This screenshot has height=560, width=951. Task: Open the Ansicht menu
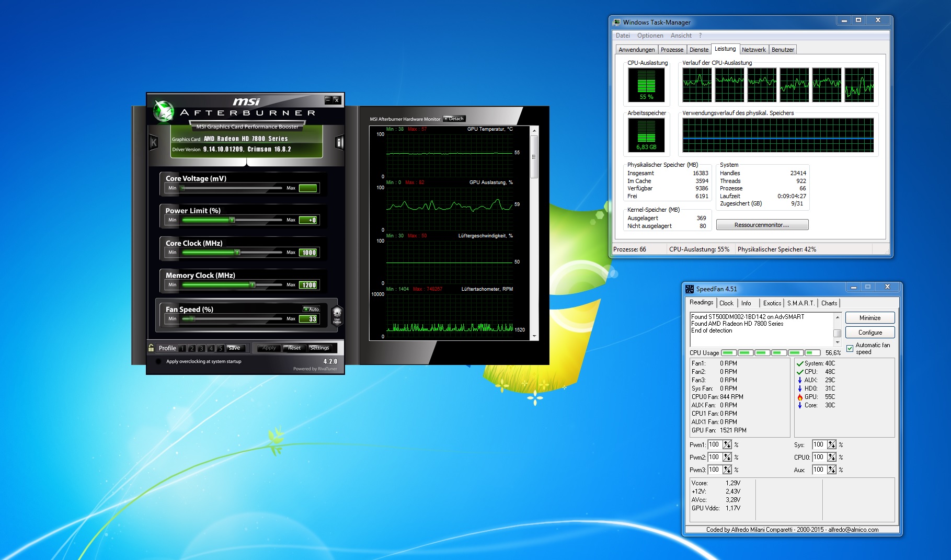[x=681, y=36]
